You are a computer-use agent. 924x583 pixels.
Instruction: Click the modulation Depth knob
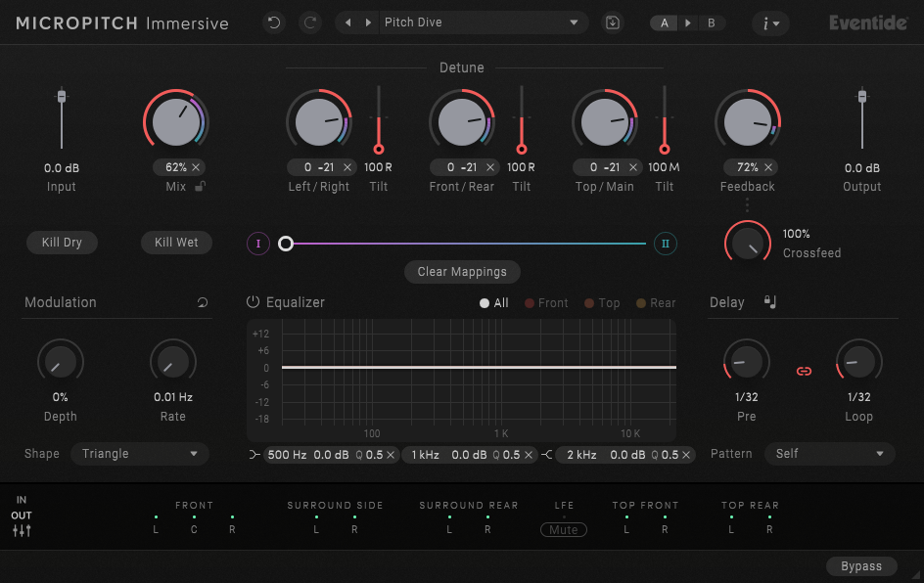point(60,362)
